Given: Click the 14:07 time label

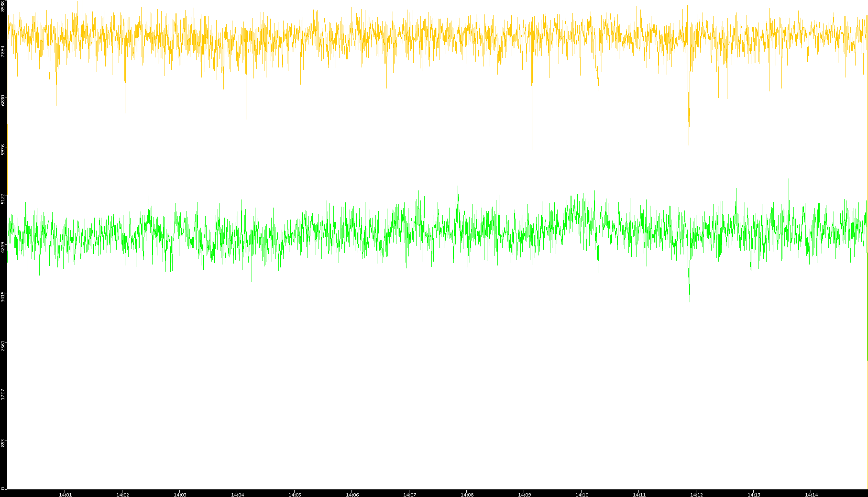Looking at the screenshot, I should [x=409, y=494].
